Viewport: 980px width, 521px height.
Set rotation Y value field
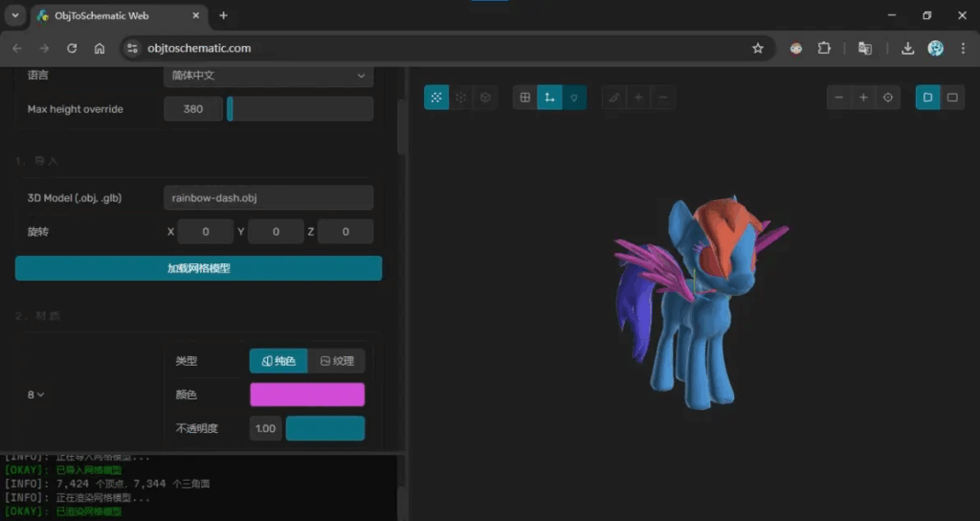click(x=276, y=232)
